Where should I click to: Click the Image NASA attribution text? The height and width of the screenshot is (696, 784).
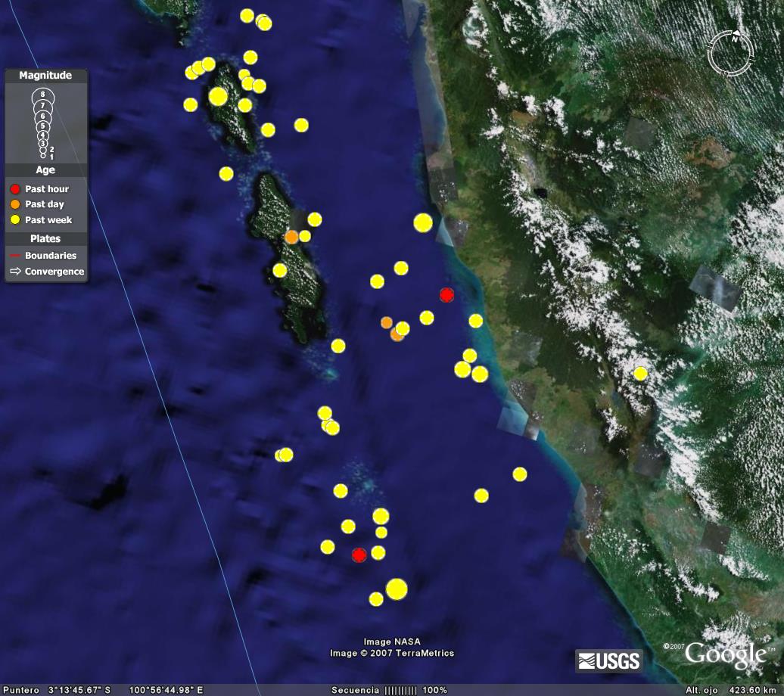coord(391,642)
